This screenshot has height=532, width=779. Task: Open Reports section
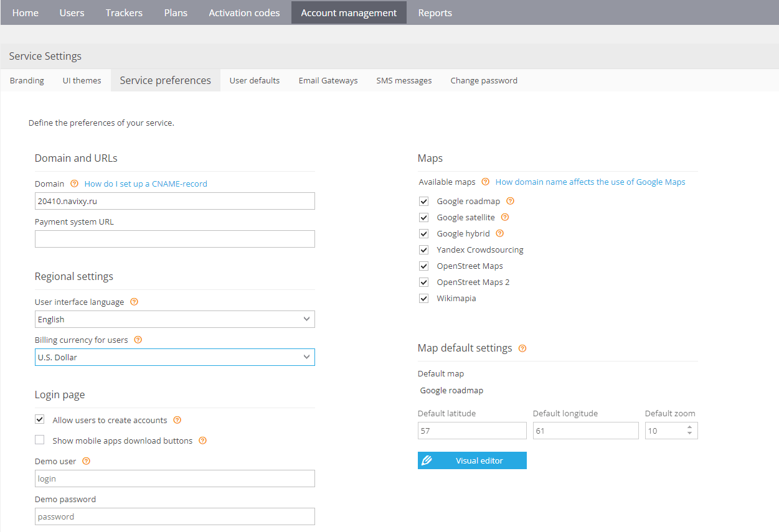click(x=435, y=12)
